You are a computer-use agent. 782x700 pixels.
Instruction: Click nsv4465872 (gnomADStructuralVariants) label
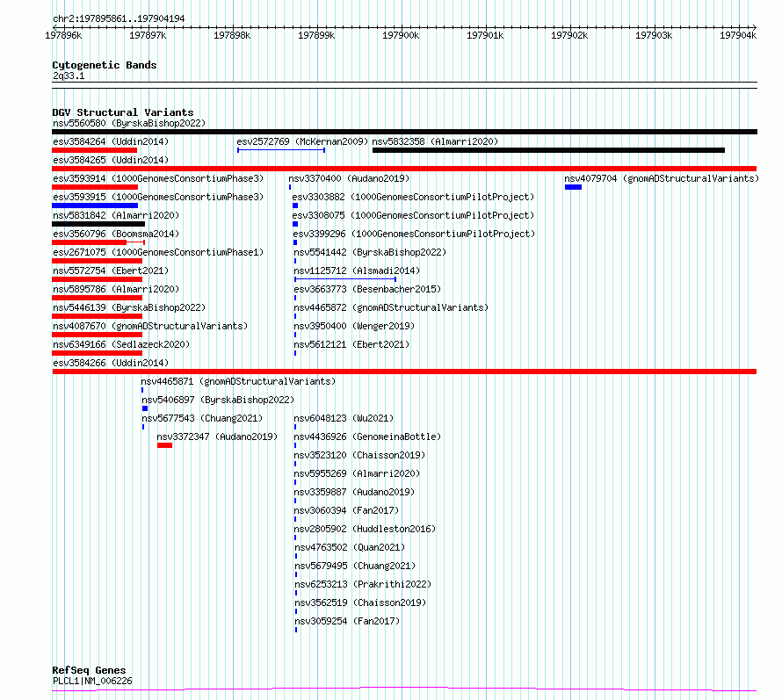point(391,307)
